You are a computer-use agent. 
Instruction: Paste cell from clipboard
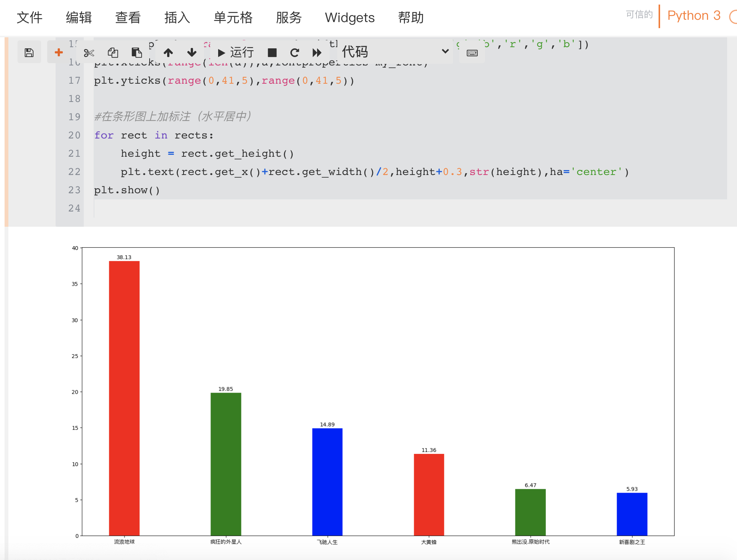137,53
